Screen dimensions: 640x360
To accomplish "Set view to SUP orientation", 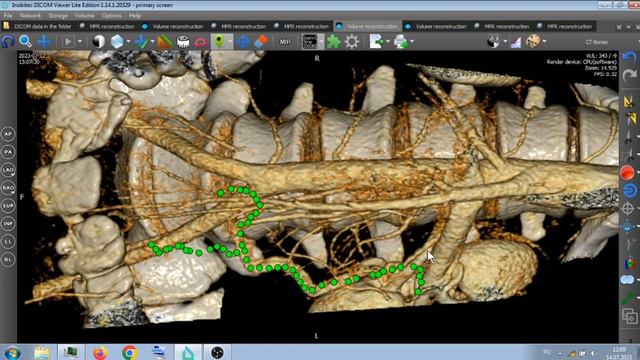I will [x=8, y=206].
